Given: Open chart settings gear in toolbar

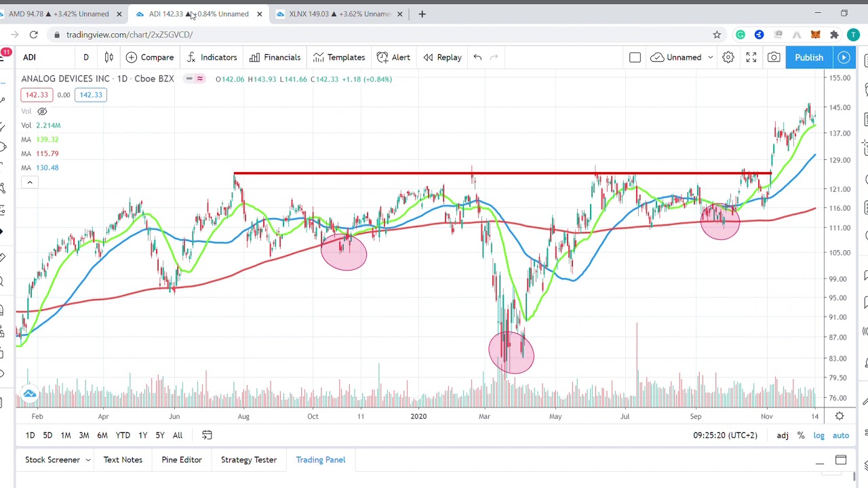Looking at the screenshot, I should point(728,58).
